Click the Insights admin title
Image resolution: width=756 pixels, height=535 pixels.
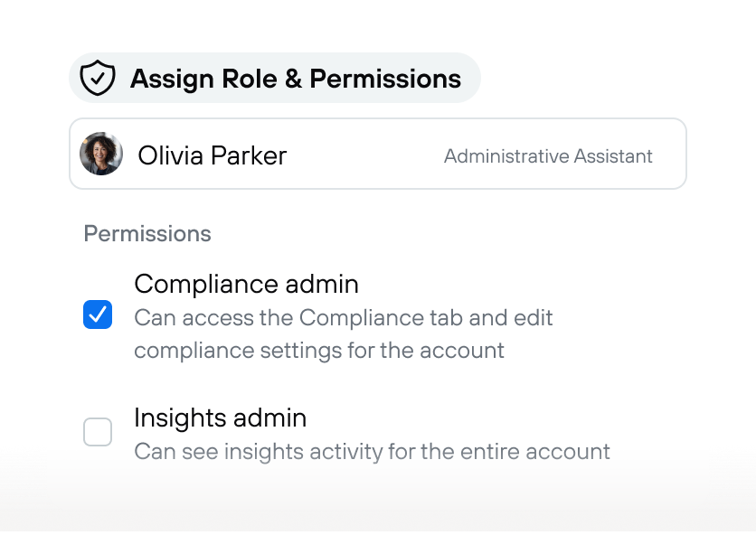pos(221,418)
